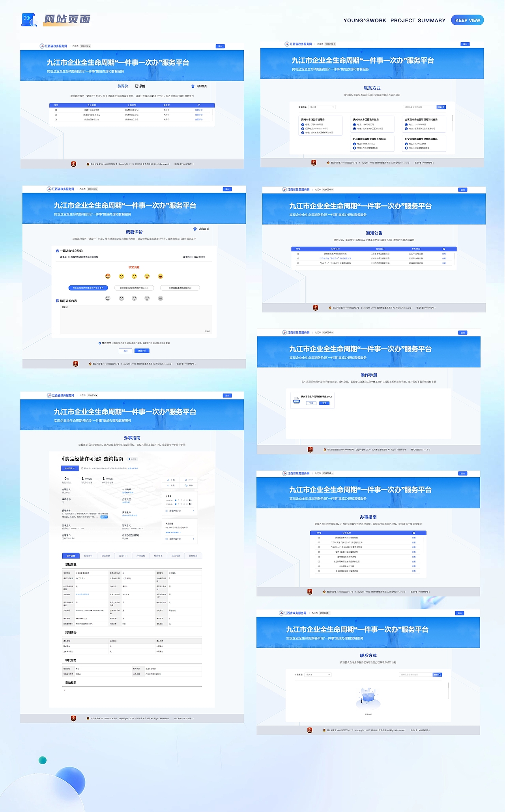Click 收藏 heart icon in food permit guide
This screenshot has width=505, height=812.
168,485
